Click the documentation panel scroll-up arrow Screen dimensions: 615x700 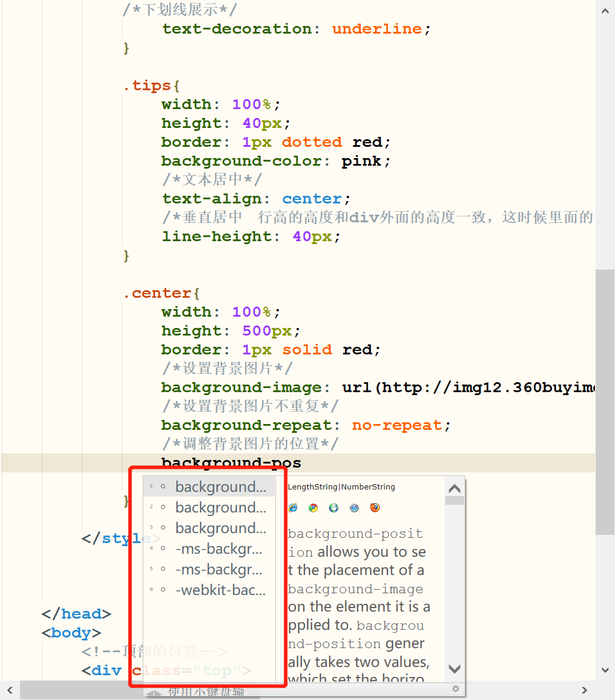click(x=455, y=488)
